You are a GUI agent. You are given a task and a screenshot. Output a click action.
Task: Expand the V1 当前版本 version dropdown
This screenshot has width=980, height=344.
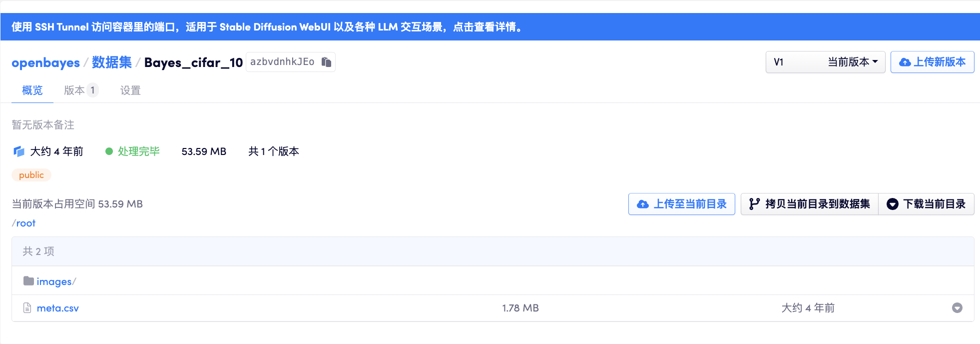tap(825, 62)
